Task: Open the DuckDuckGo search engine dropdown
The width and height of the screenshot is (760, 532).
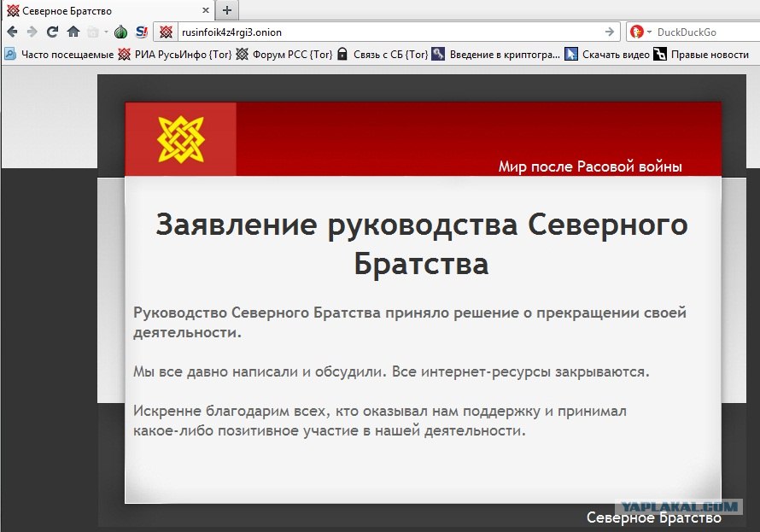Action: click(640, 32)
